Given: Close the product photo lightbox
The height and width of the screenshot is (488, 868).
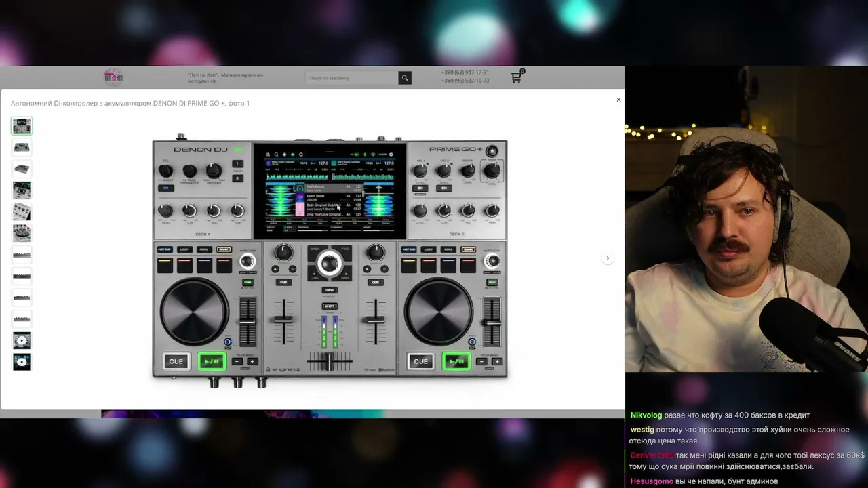Looking at the screenshot, I should pyautogui.click(x=618, y=100).
